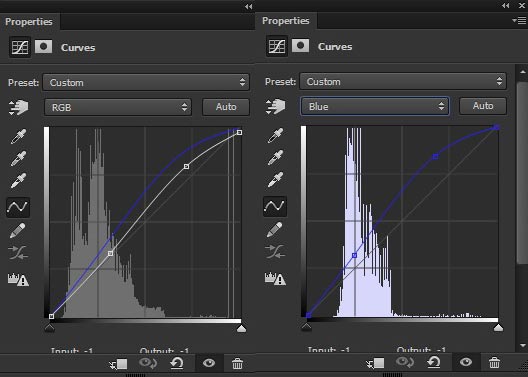Image resolution: width=528 pixels, height=377 pixels.
Task: Pick black point eyedropper in left panel
Action: pos(18,136)
